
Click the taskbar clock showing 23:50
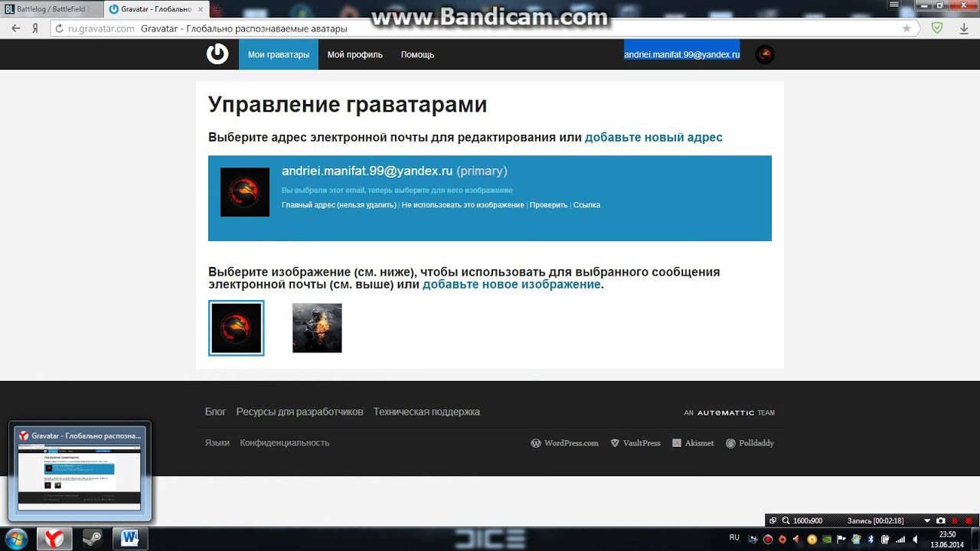[x=947, y=539]
